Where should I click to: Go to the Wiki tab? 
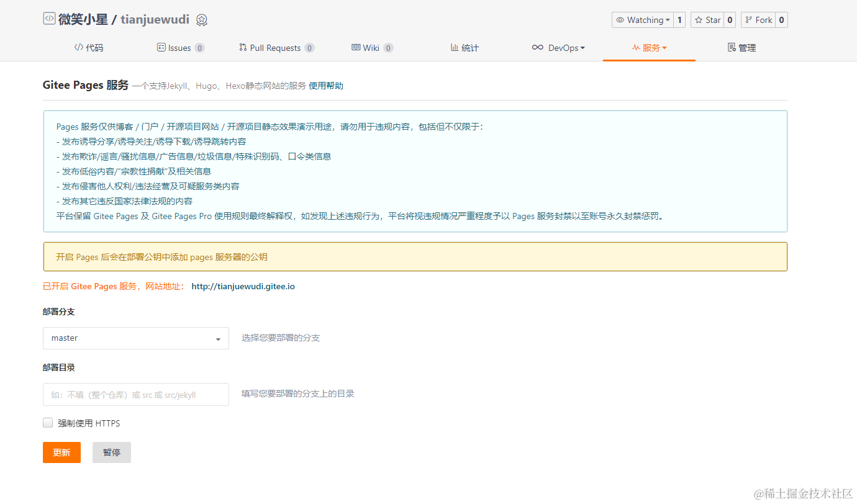coord(372,48)
